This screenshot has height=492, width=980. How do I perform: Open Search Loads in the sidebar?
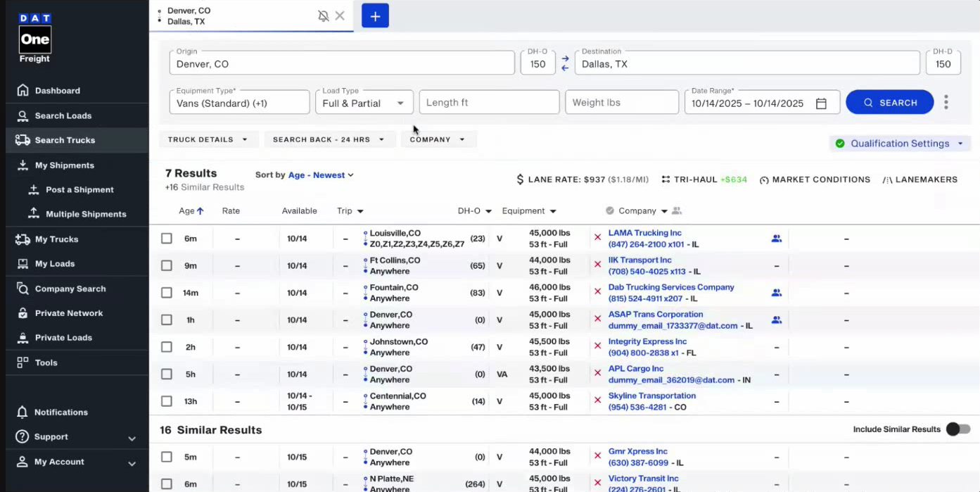tap(63, 115)
